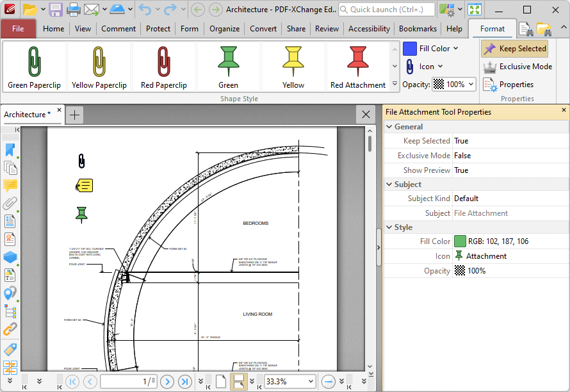Select the Red Paperclip style
The height and width of the screenshot is (392, 570).
click(163, 66)
